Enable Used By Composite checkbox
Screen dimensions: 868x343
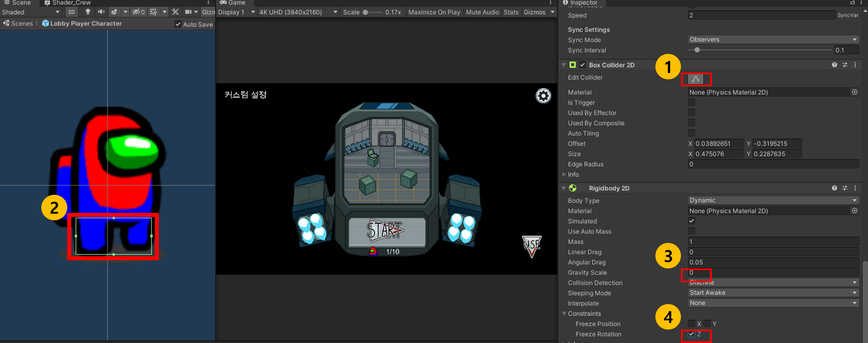691,123
